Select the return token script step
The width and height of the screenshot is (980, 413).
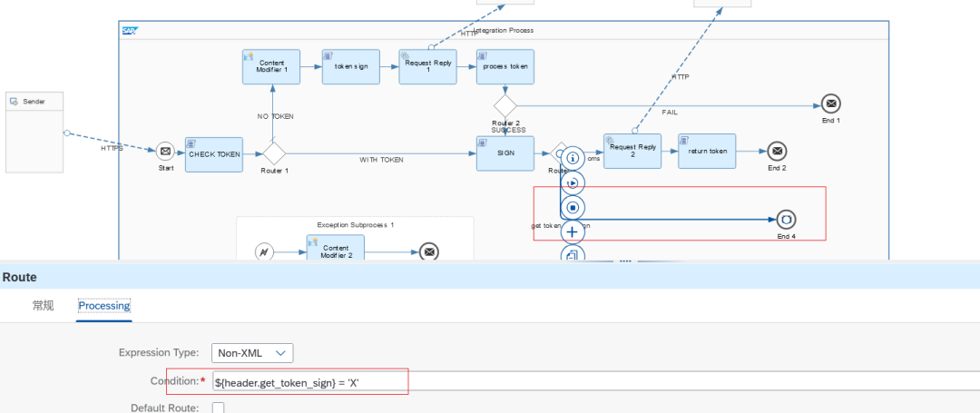[707, 152]
